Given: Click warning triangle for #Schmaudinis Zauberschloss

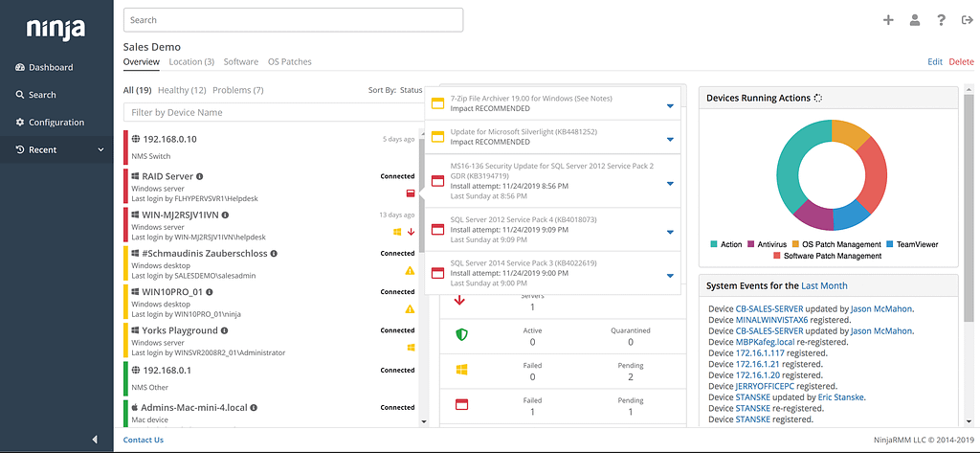Looking at the screenshot, I should [410, 270].
